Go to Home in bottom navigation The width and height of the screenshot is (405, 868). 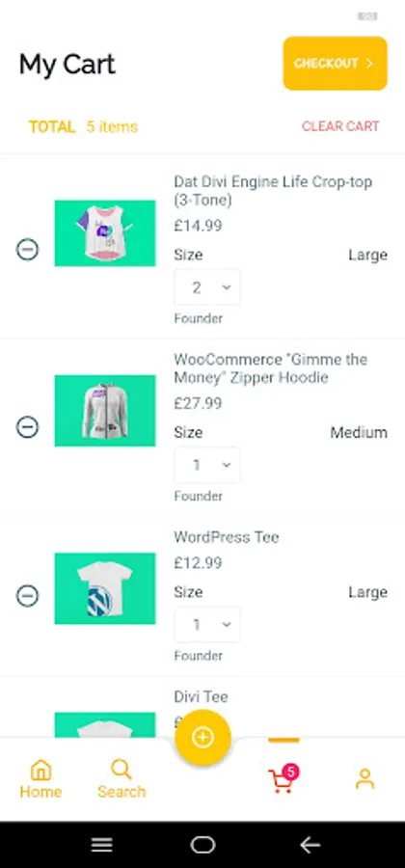pos(40,779)
